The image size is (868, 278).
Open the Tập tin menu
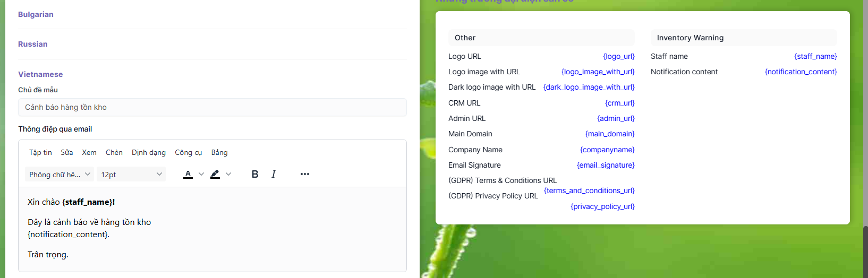[x=40, y=152]
